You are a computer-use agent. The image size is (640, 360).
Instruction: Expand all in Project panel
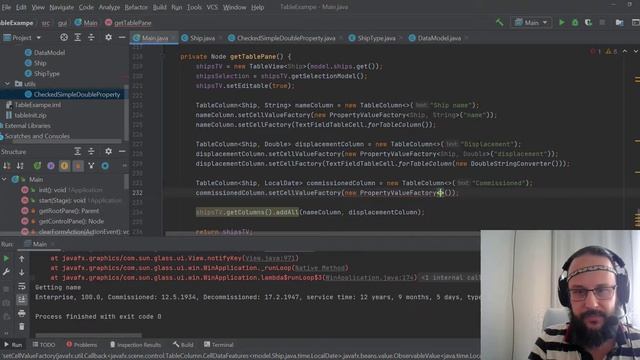tap(78, 38)
